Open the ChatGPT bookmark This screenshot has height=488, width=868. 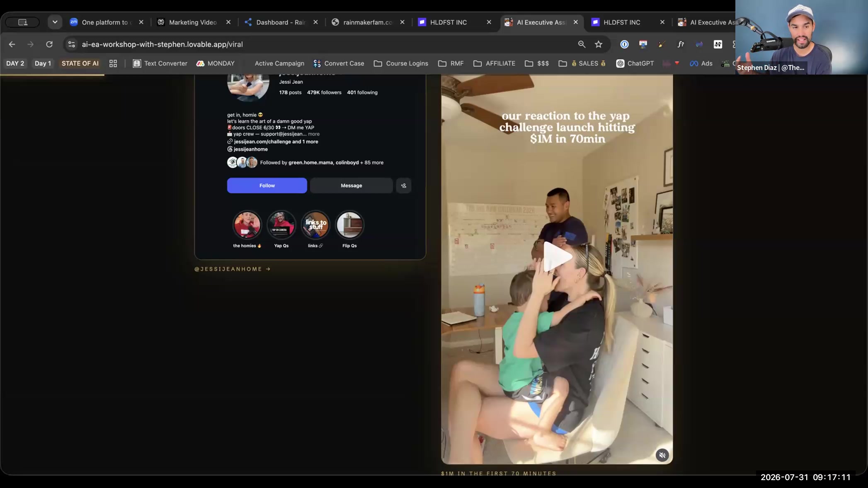tap(635, 63)
